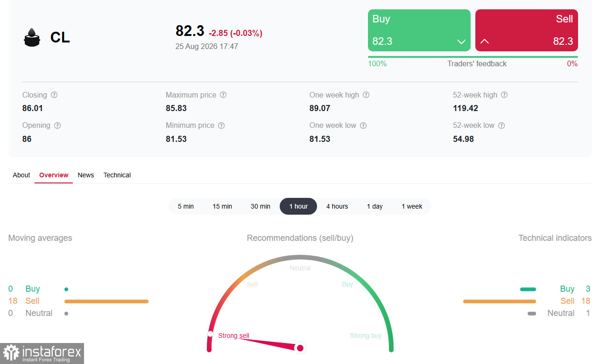Click the 52-week high value 119.42
The height and width of the screenshot is (364, 600).
pyautogui.click(x=466, y=108)
